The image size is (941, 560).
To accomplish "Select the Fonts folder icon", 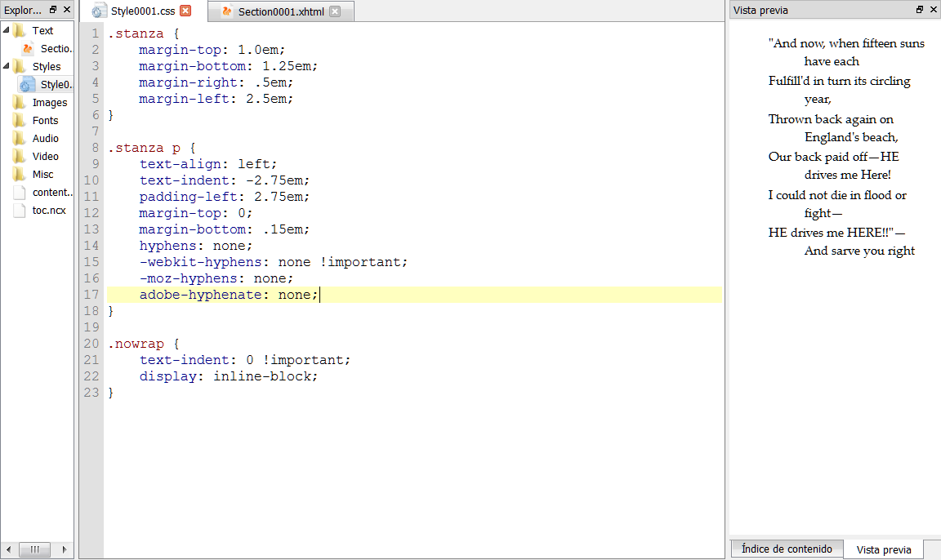I will pos(20,120).
